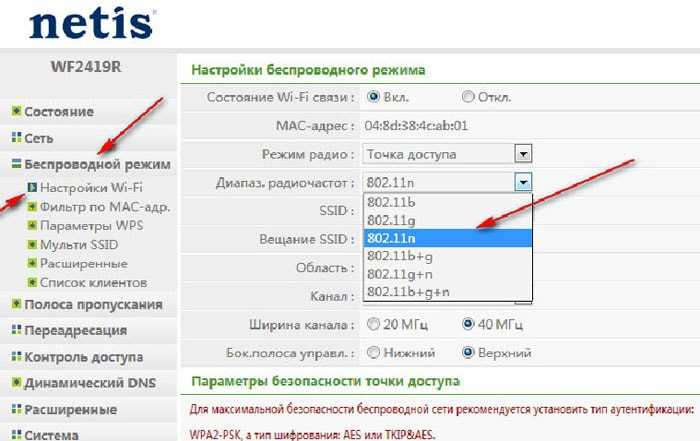Click the Динамический DNS bullet icon
The width and height of the screenshot is (700, 441).
coord(17,383)
